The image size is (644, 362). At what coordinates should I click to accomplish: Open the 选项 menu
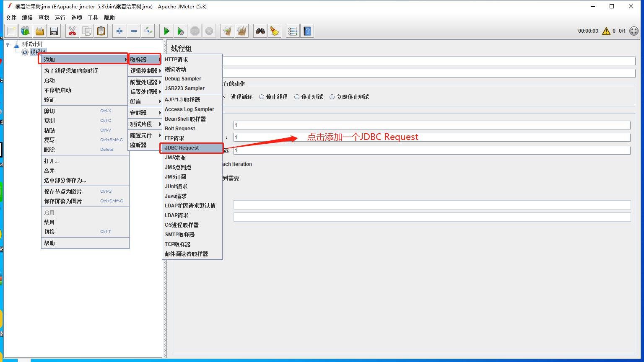(x=76, y=18)
